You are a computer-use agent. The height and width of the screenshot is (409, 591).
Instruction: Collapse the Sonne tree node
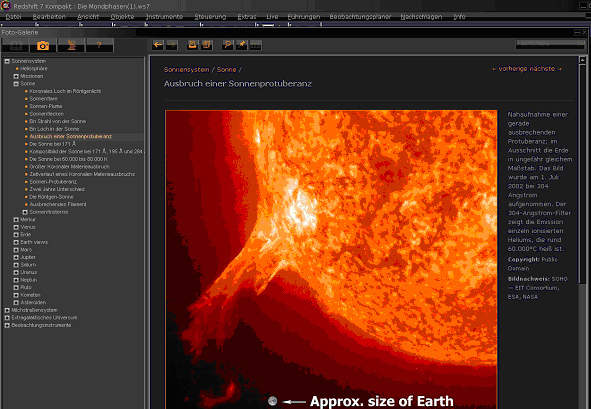coord(16,84)
